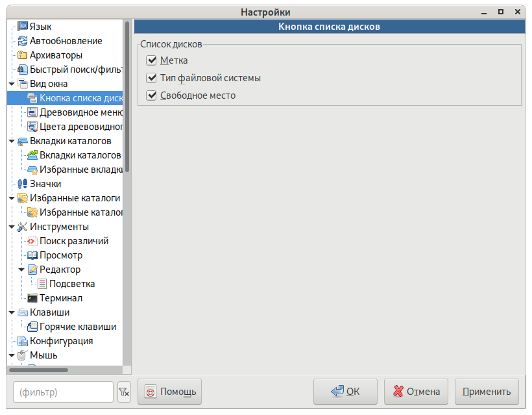The width and height of the screenshot is (532, 415).
Task: Click the Терминал console icon
Action: tap(32, 298)
